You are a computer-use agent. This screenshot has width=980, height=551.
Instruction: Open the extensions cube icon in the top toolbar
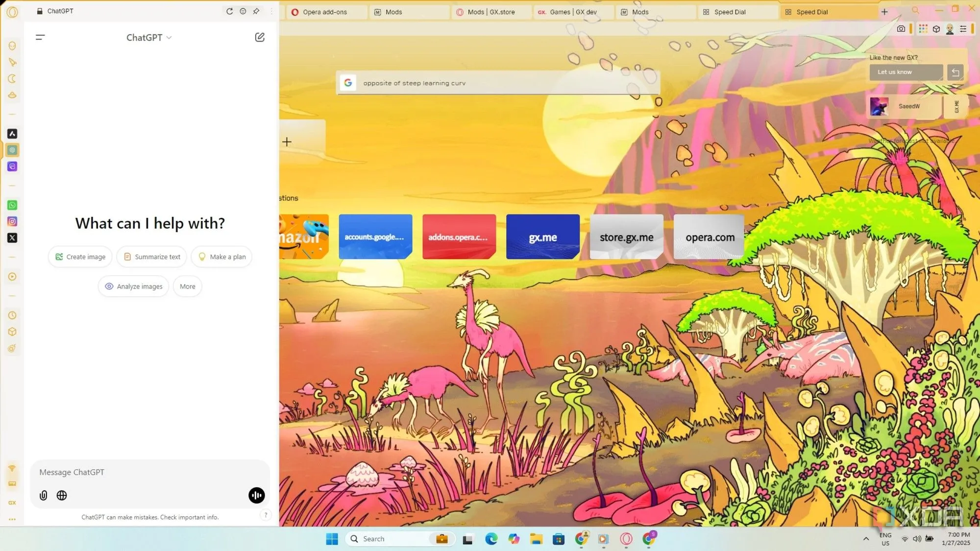936,29
